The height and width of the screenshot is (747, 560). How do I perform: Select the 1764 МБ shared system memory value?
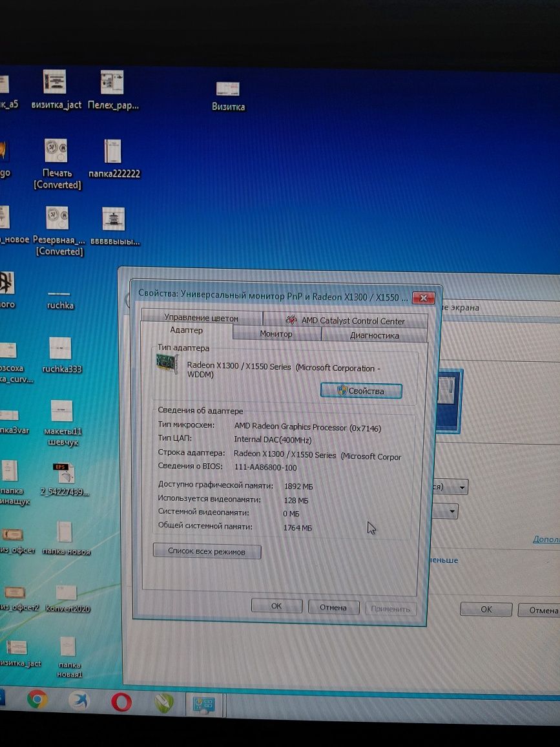pos(298,528)
